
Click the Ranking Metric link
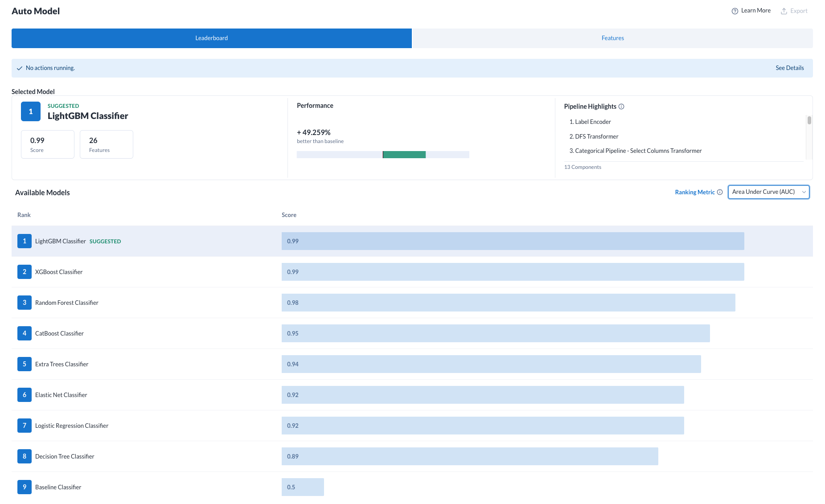pyautogui.click(x=695, y=192)
